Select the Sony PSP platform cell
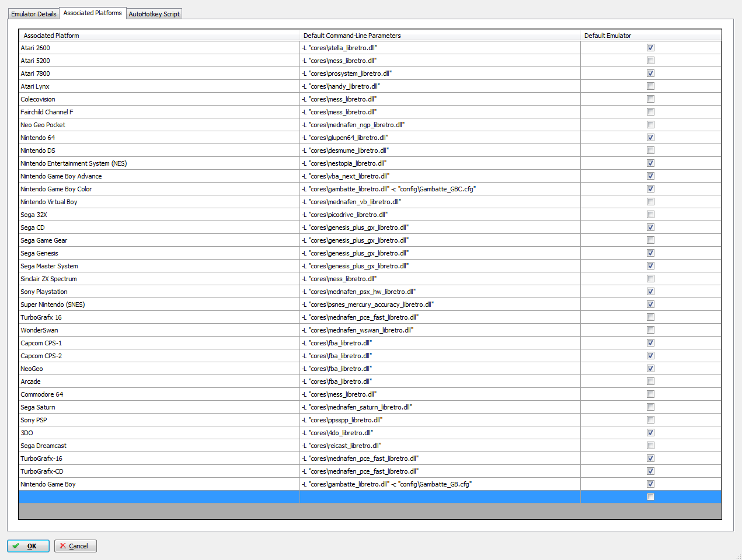This screenshot has height=560, width=742. [x=159, y=420]
